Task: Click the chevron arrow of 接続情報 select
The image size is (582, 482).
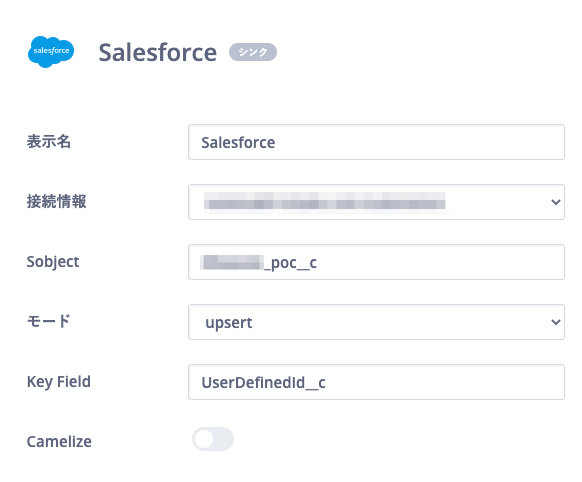Action: (x=556, y=202)
